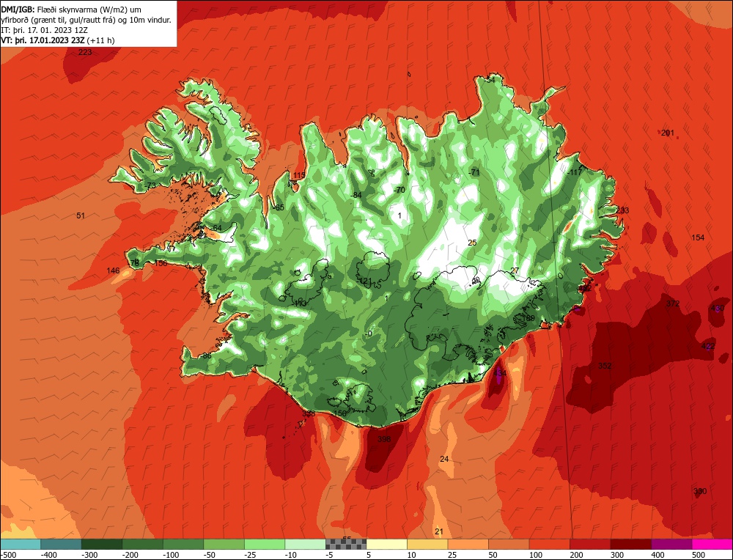Screen dimensions: 733x560
Task: Select the checkered legend swatch at -5
Action: 345,544
